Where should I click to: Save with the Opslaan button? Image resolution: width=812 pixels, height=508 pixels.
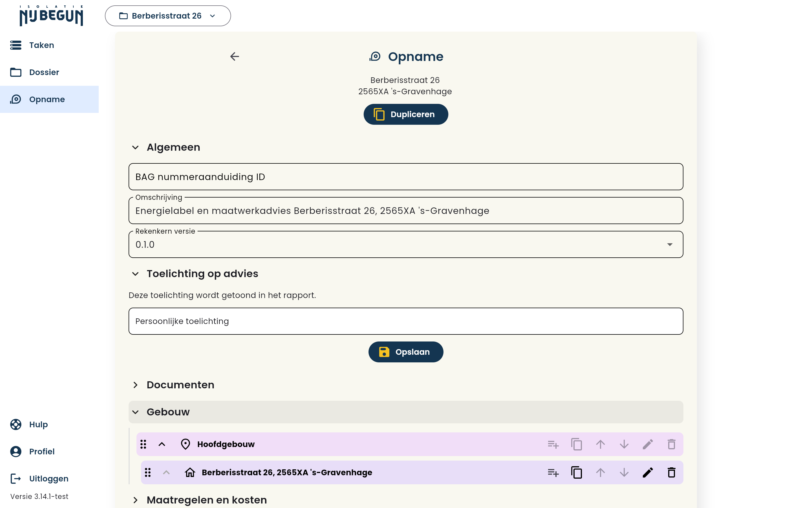coord(406,352)
